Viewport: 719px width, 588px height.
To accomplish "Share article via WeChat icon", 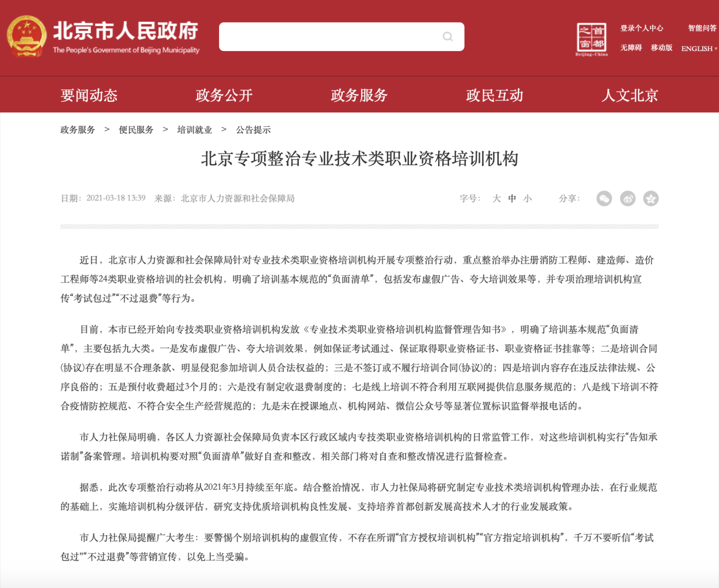I will tap(604, 198).
